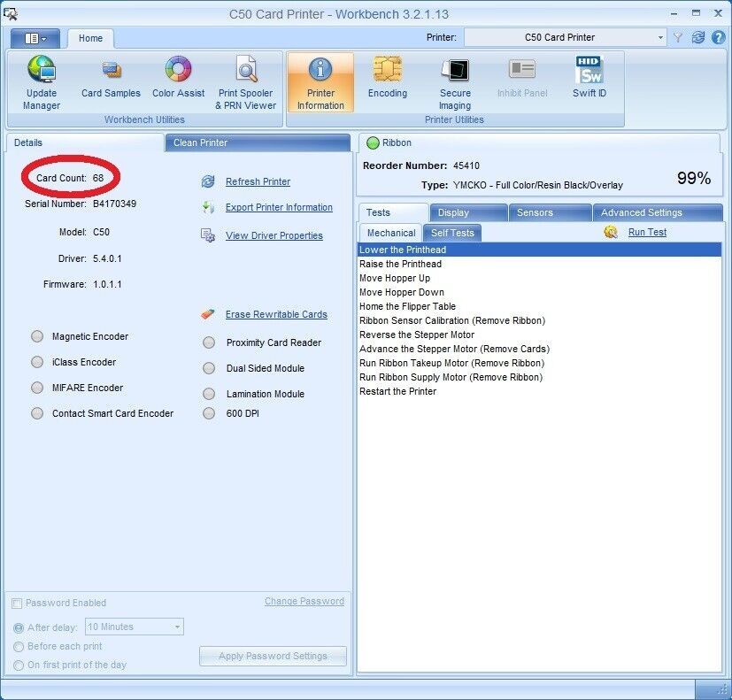
Task: Open the help question mark icon
Action: coord(719,37)
